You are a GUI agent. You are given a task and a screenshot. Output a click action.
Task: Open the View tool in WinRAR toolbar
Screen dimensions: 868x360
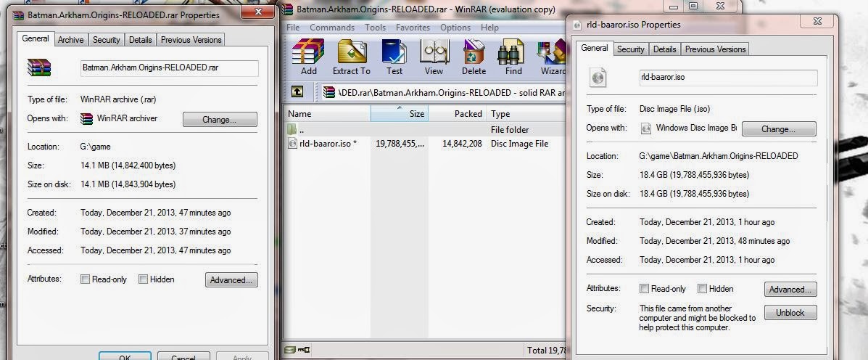(x=434, y=57)
